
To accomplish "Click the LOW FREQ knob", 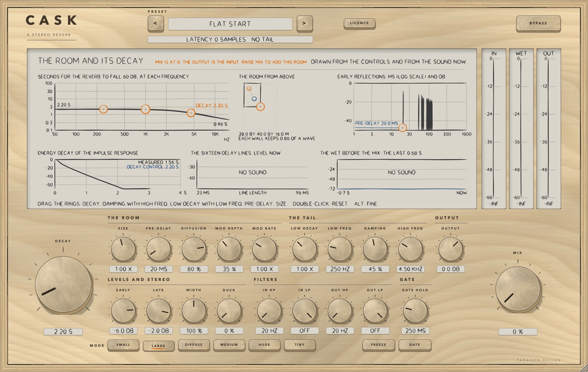I will (x=340, y=249).
